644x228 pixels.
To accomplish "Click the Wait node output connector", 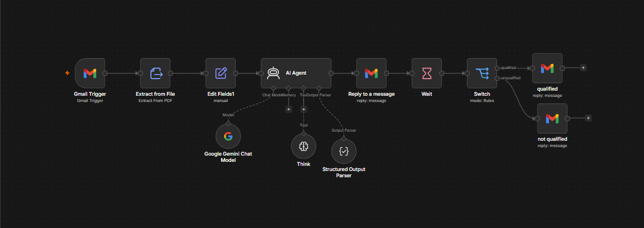I will pos(442,73).
